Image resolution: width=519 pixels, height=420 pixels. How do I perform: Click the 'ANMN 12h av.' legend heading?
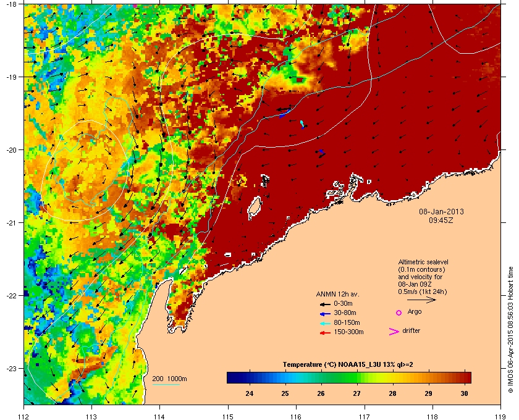point(337,294)
